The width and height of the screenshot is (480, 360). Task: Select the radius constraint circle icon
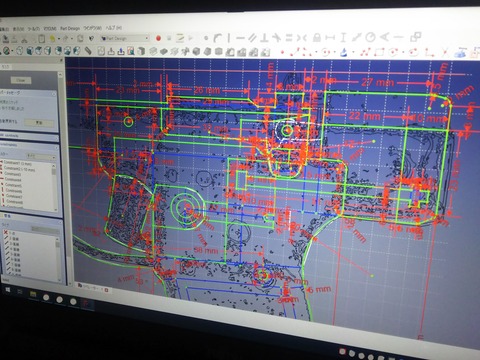370,37
